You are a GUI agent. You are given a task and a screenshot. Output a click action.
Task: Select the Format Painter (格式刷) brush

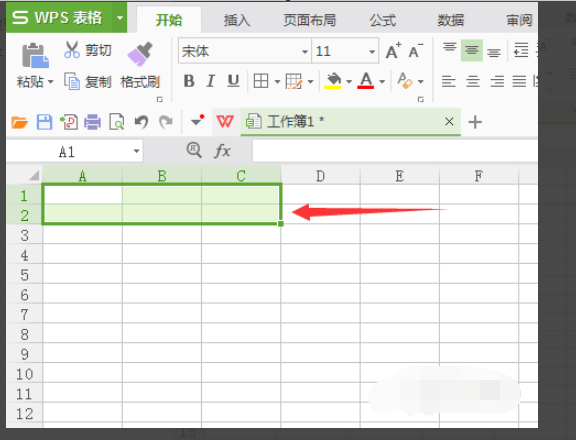point(140,54)
